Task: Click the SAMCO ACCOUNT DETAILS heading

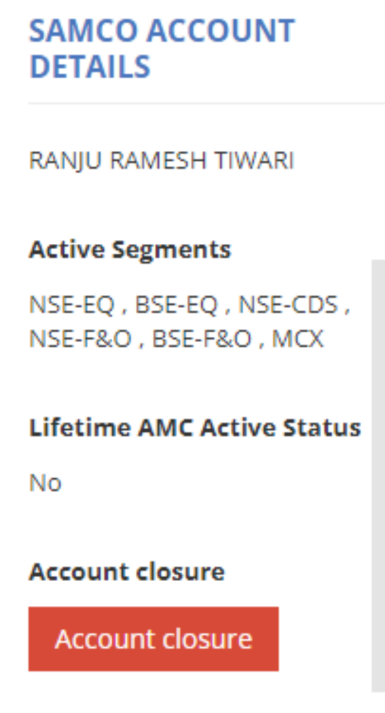Action: (162, 49)
